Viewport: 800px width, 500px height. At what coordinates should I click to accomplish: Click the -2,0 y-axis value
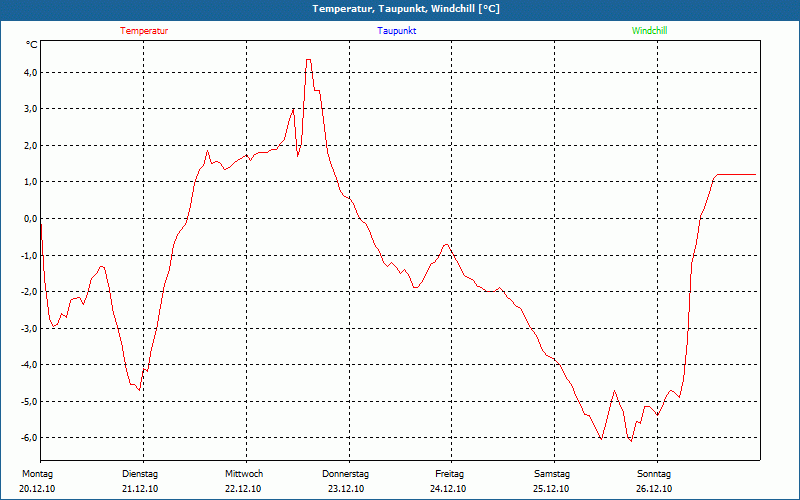click(x=29, y=291)
